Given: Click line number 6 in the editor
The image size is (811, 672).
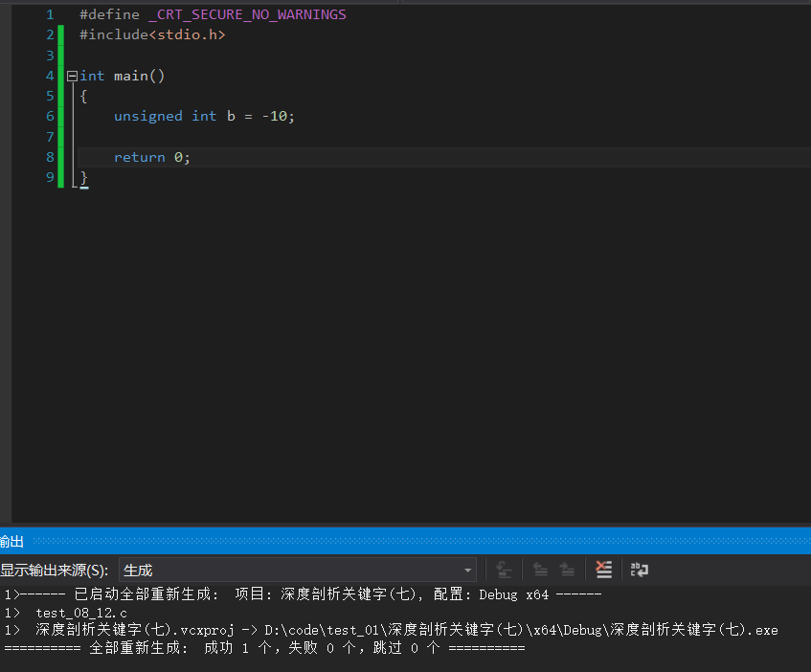Looking at the screenshot, I should pos(50,116).
